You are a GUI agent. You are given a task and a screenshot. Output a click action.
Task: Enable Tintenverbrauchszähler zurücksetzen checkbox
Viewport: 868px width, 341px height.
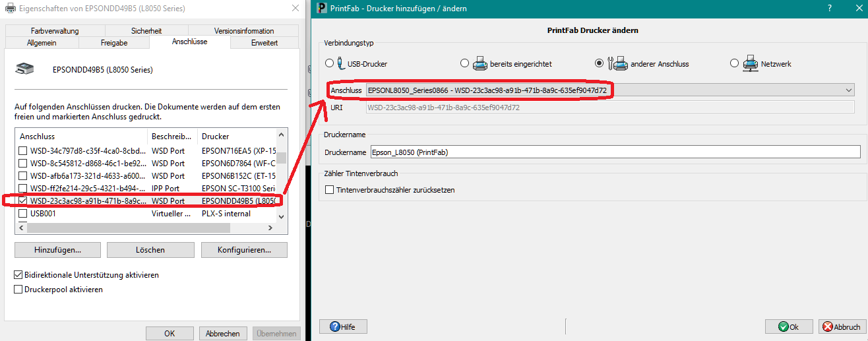pyautogui.click(x=330, y=190)
